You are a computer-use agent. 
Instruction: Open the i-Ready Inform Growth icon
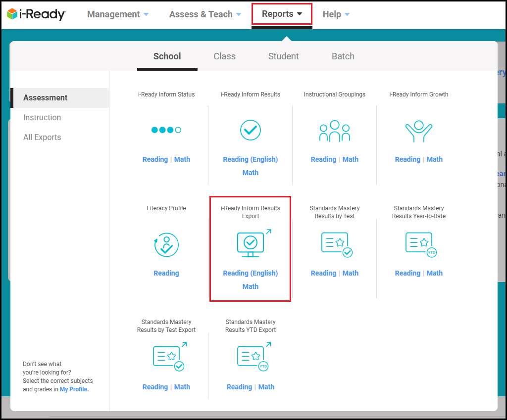[419, 131]
